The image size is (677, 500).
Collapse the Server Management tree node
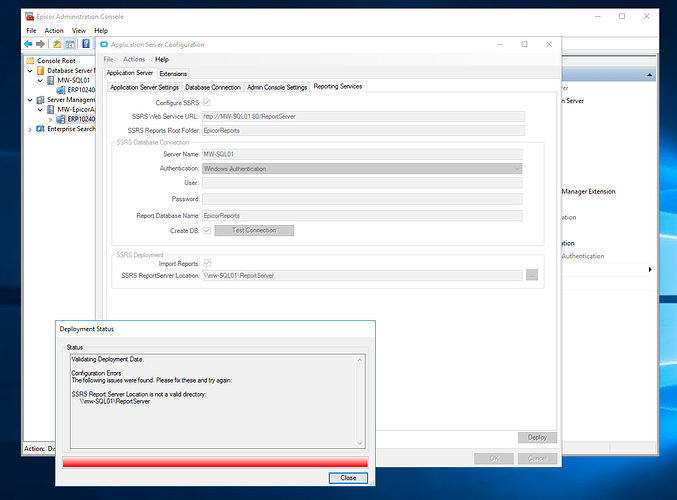[30, 100]
